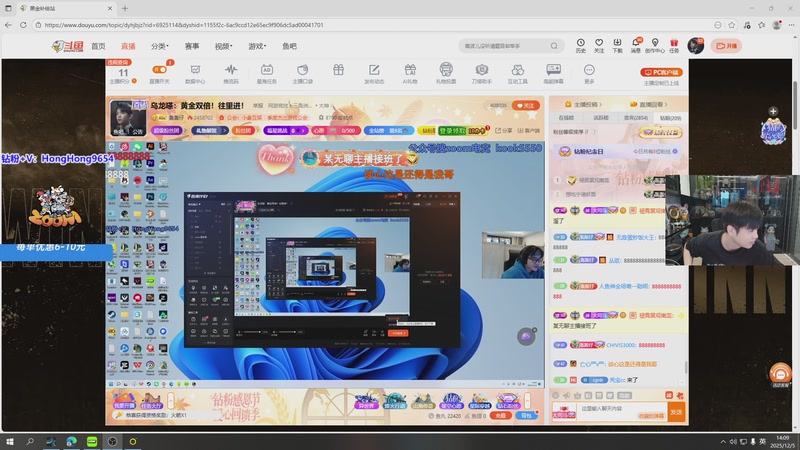800x450 pixels.
Task: Expand the 游戏 games dropdown
Action: (257, 46)
